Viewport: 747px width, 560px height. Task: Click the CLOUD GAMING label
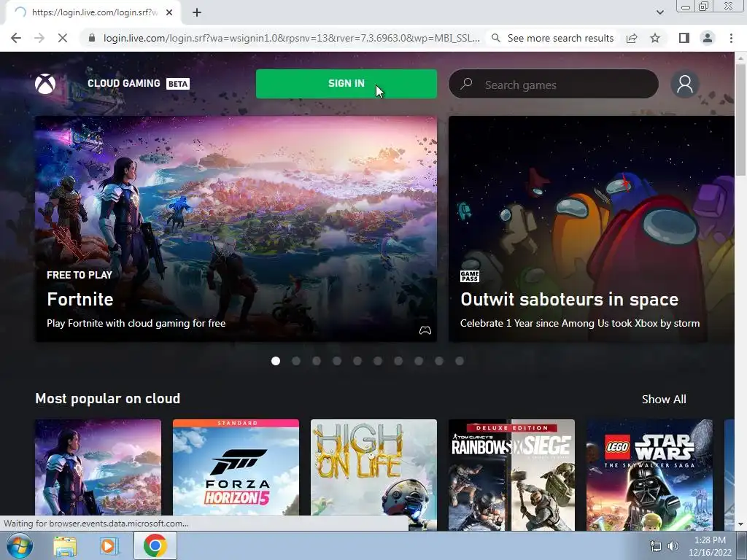pyautogui.click(x=124, y=83)
